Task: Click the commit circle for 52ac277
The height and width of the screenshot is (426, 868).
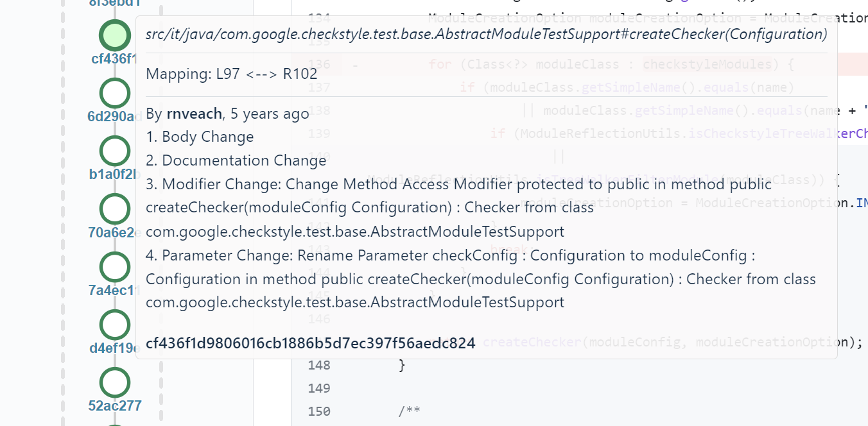Action: click(115, 382)
